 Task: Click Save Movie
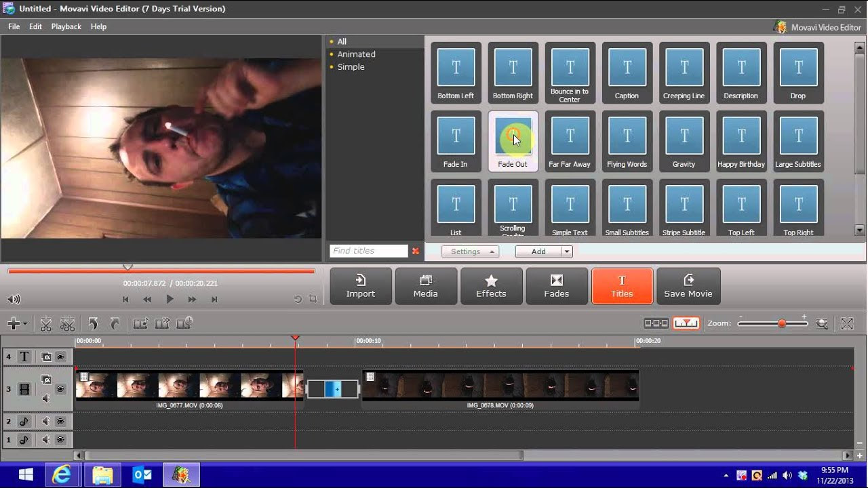click(688, 285)
